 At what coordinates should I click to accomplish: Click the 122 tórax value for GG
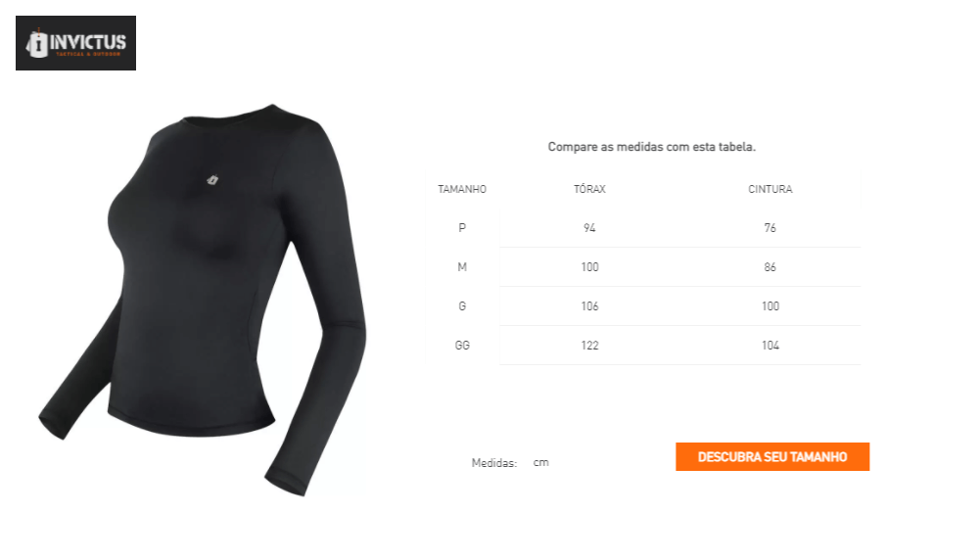(590, 346)
